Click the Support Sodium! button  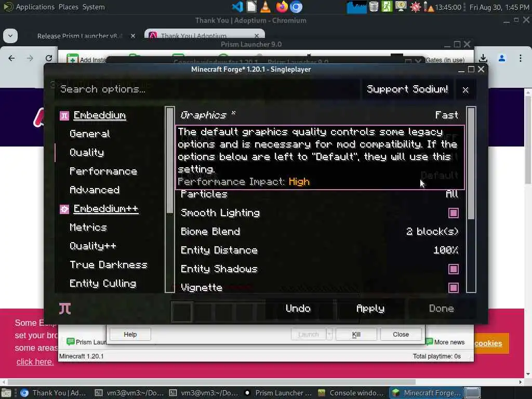click(407, 89)
